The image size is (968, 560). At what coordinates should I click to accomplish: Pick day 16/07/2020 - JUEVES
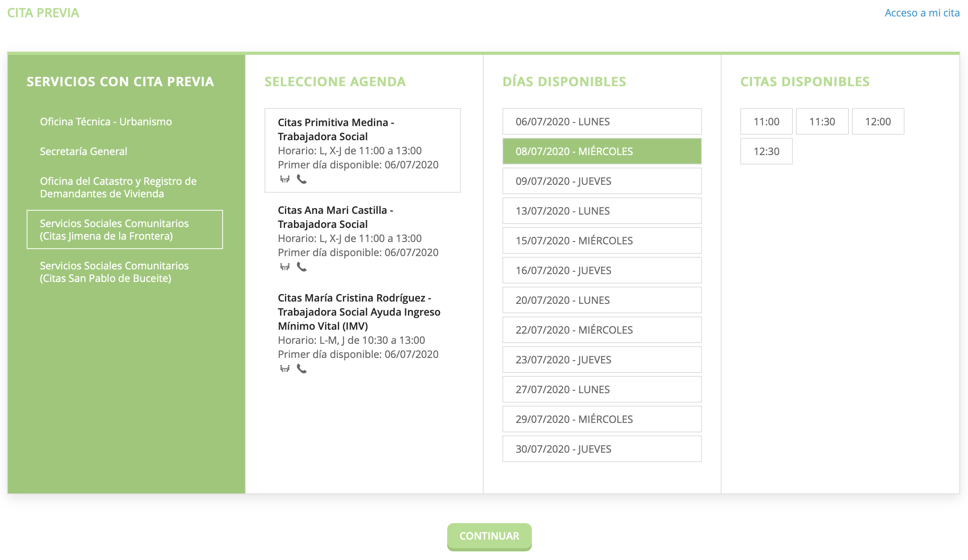click(x=602, y=270)
